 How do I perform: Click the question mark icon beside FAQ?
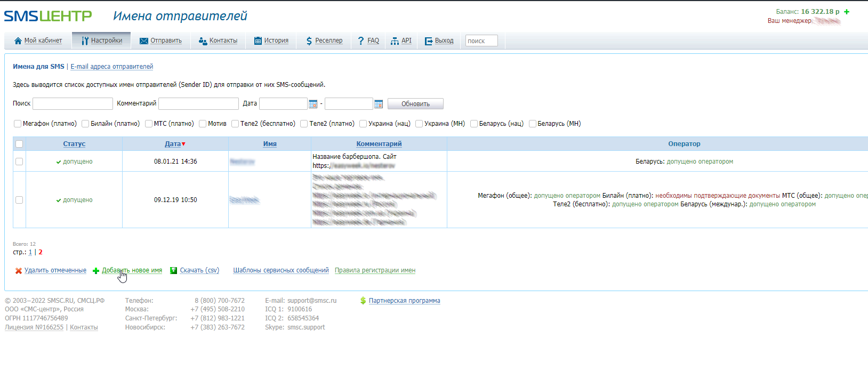(361, 41)
